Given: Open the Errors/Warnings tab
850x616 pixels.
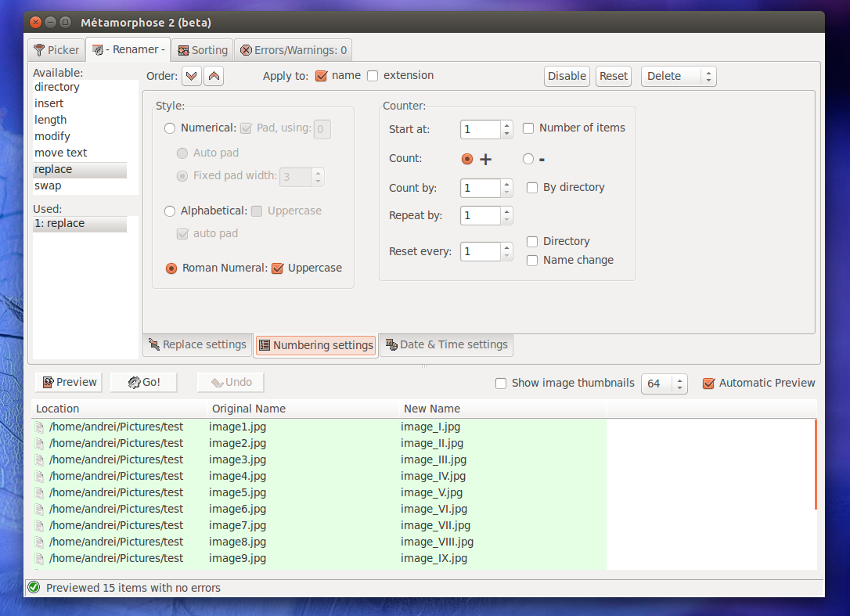Looking at the screenshot, I should tap(294, 50).
